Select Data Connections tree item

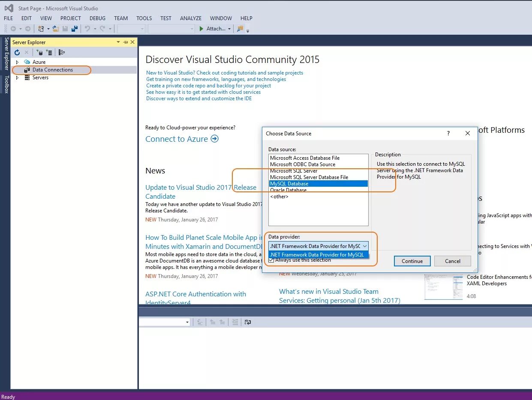click(x=53, y=70)
